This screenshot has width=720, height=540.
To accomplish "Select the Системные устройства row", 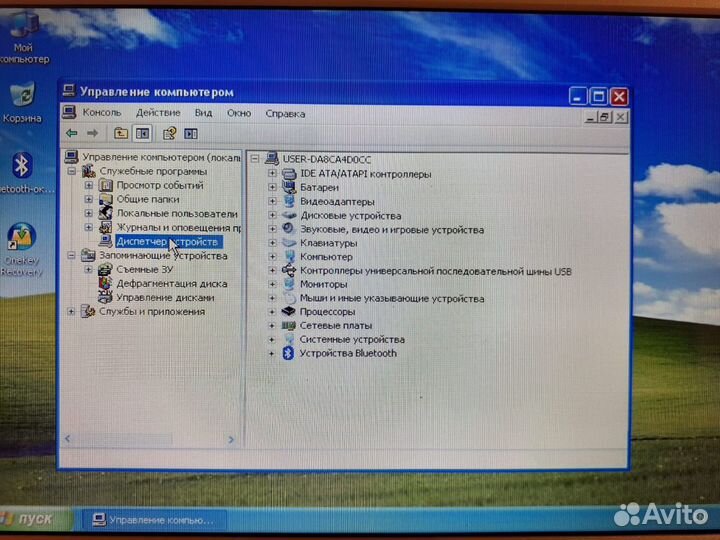I will pos(352,339).
